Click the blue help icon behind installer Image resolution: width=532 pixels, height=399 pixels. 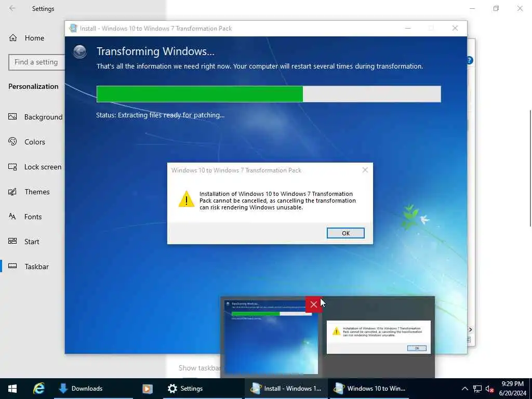click(470, 60)
